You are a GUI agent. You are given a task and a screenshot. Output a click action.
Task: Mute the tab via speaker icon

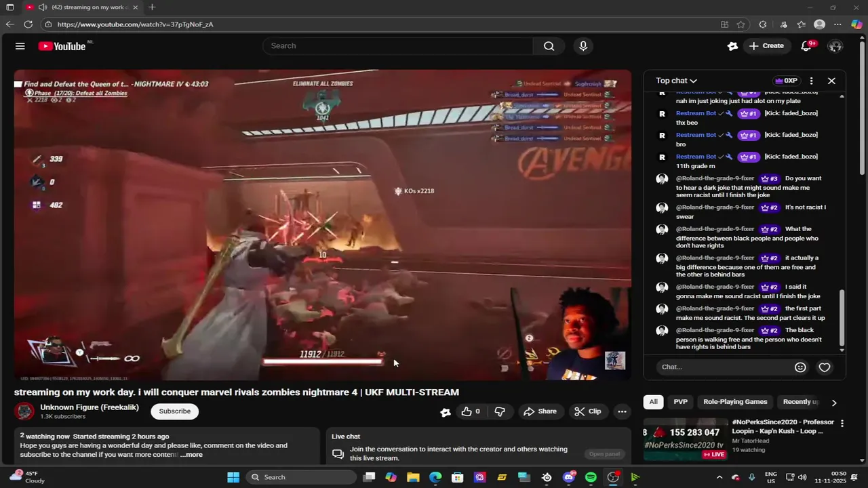pyautogui.click(x=43, y=7)
